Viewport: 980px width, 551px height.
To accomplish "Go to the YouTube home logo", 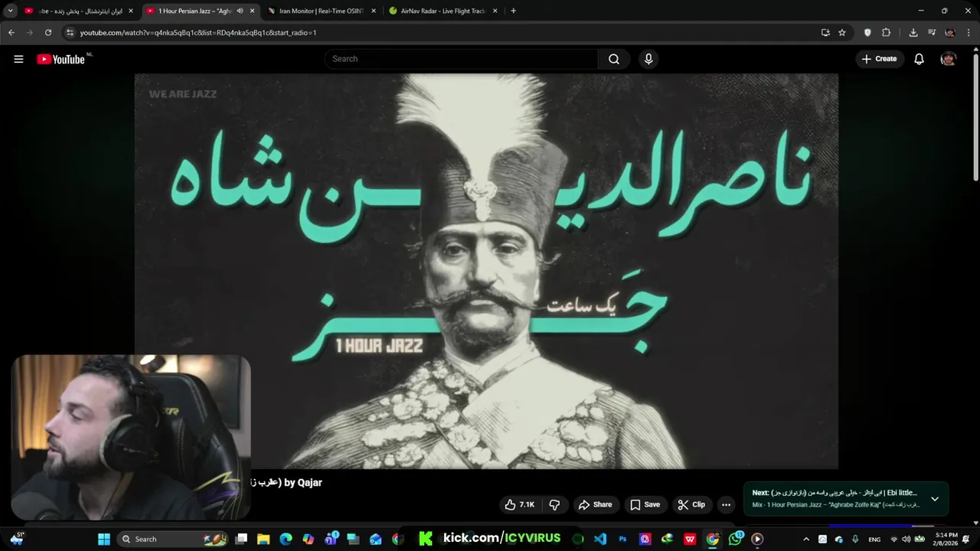I will tap(60, 59).
